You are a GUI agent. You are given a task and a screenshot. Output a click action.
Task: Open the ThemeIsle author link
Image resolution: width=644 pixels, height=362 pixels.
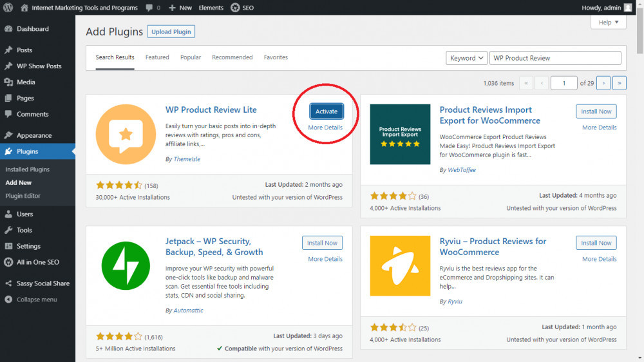[x=187, y=159]
